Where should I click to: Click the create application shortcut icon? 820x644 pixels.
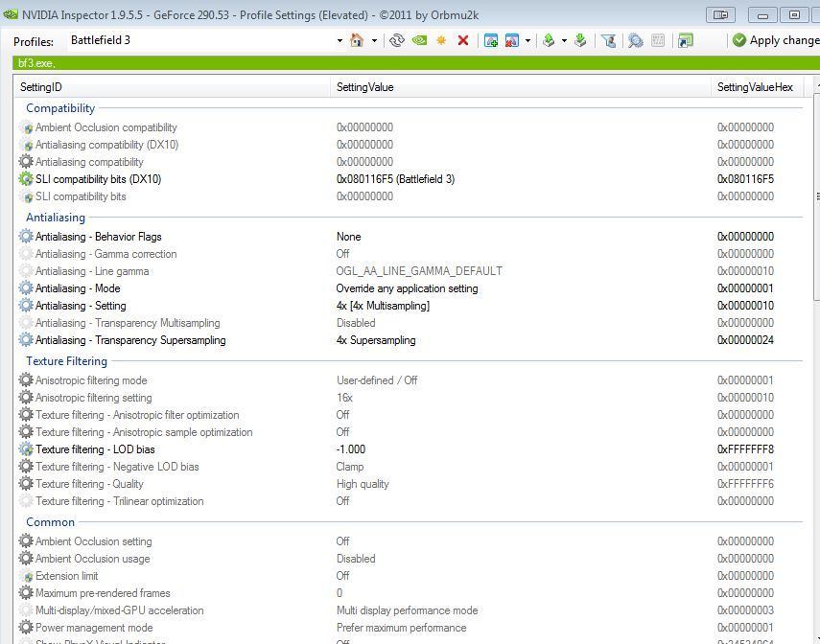pyautogui.click(x=685, y=40)
